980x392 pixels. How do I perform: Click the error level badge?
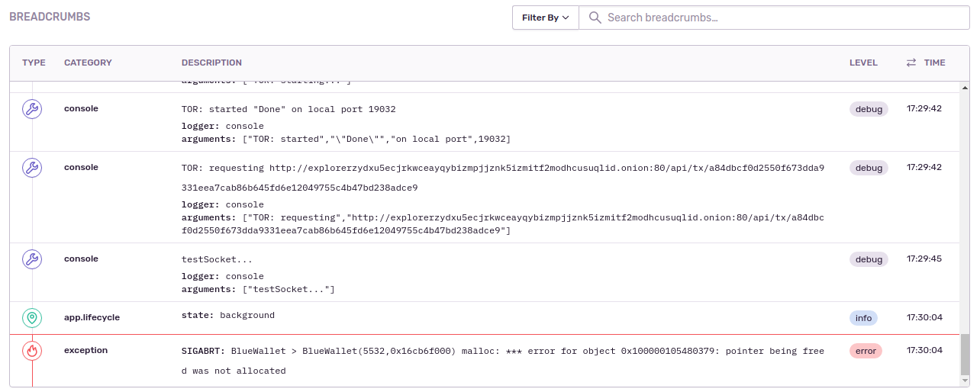866,351
